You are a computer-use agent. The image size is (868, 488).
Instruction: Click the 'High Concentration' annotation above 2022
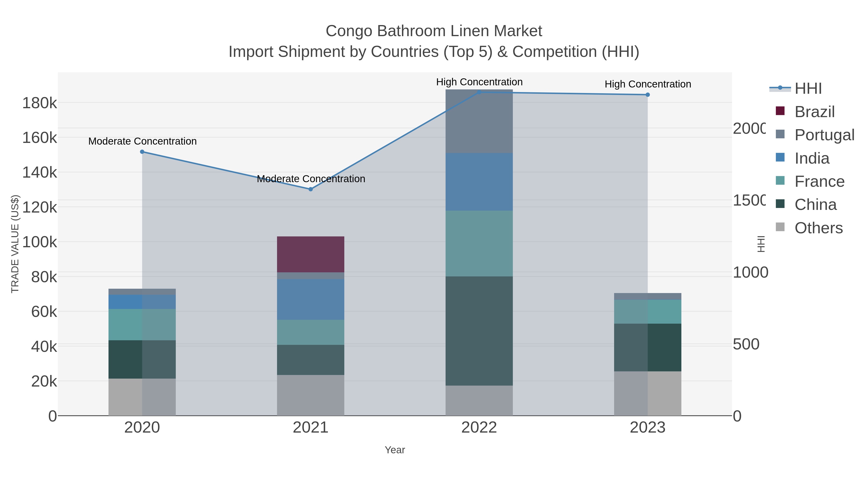point(480,82)
